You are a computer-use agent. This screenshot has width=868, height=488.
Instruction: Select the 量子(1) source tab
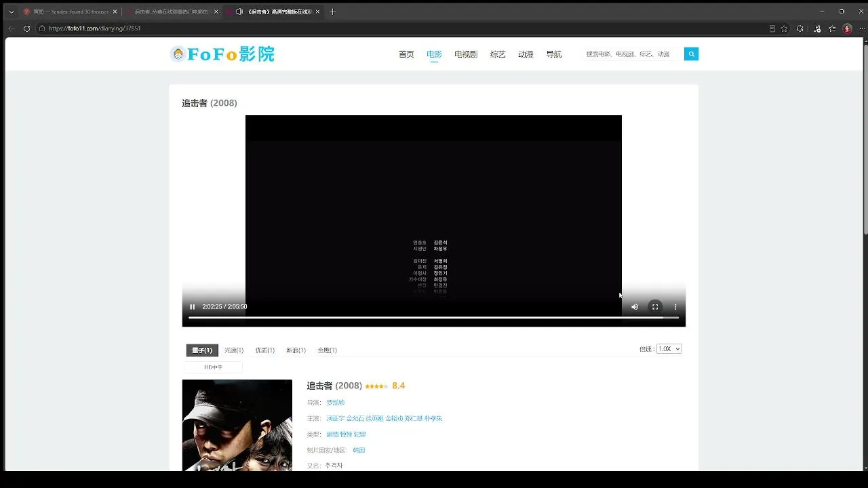[x=202, y=350]
